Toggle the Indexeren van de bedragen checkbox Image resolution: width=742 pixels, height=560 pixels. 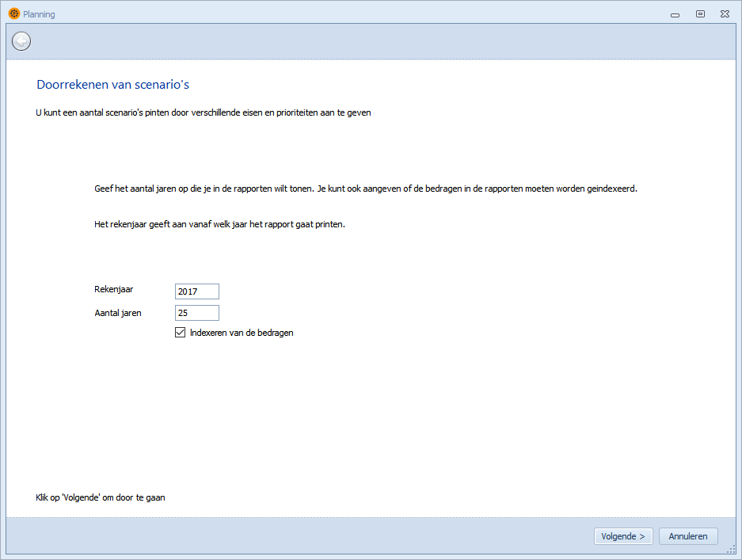pyautogui.click(x=180, y=333)
